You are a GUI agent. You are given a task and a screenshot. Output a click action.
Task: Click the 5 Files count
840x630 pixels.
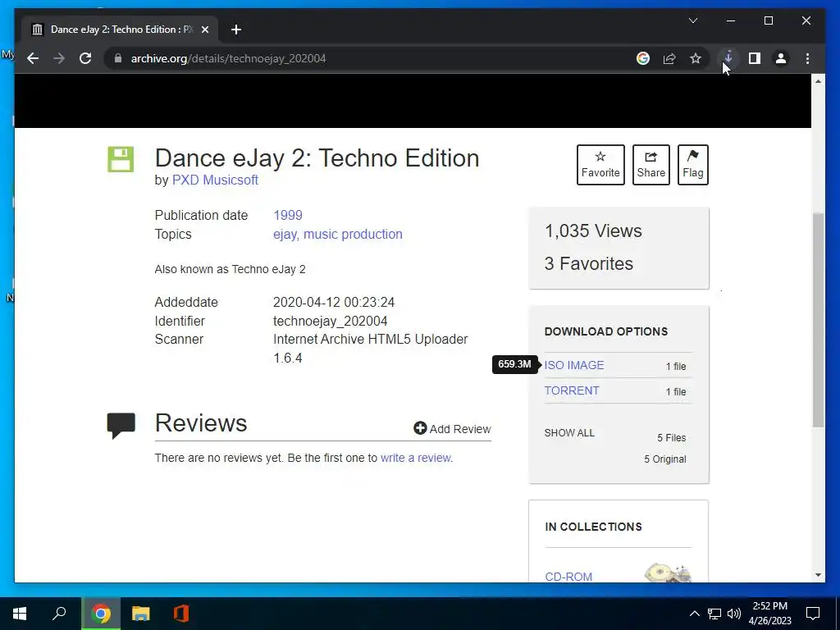tap(671, 438)
